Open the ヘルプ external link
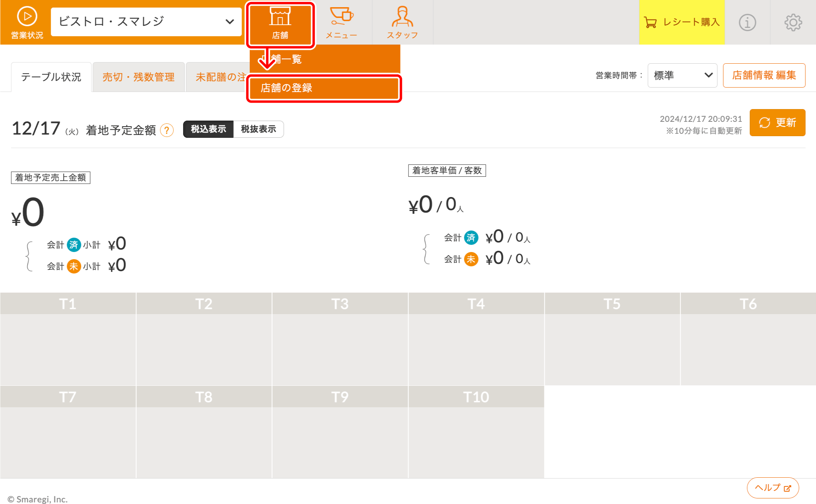 pyautogui.click(x=773, y=488)
